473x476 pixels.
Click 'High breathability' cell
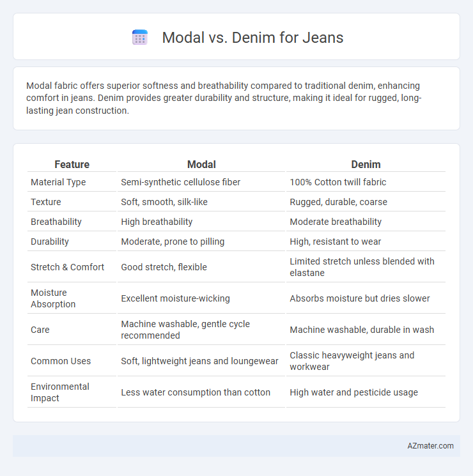157,222
